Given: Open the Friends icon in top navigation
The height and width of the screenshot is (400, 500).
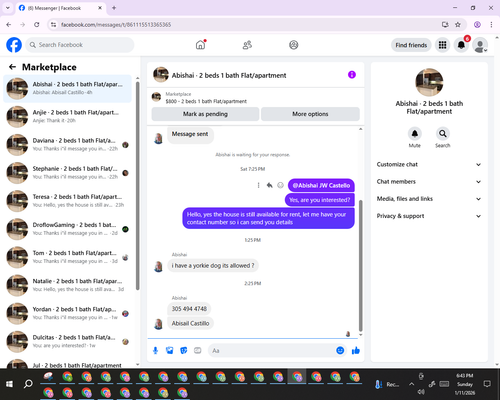Looking at the screenshot, I should point(247,45).
